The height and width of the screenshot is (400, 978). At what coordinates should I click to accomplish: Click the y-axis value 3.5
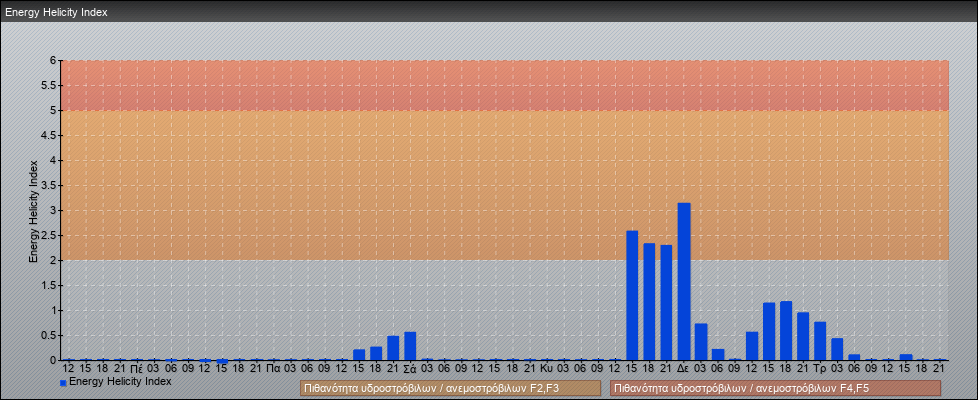[50, 185]
